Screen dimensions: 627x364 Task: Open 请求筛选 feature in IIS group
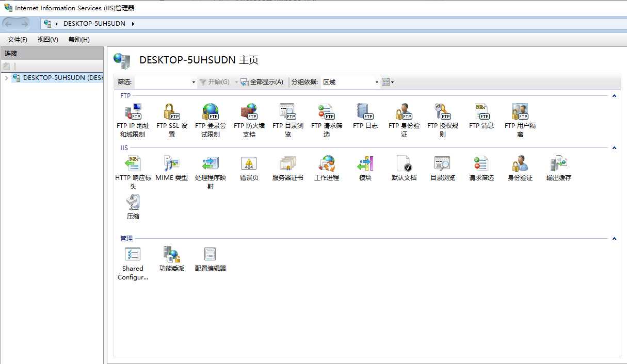pyautogui.click(x=481, y=168)
